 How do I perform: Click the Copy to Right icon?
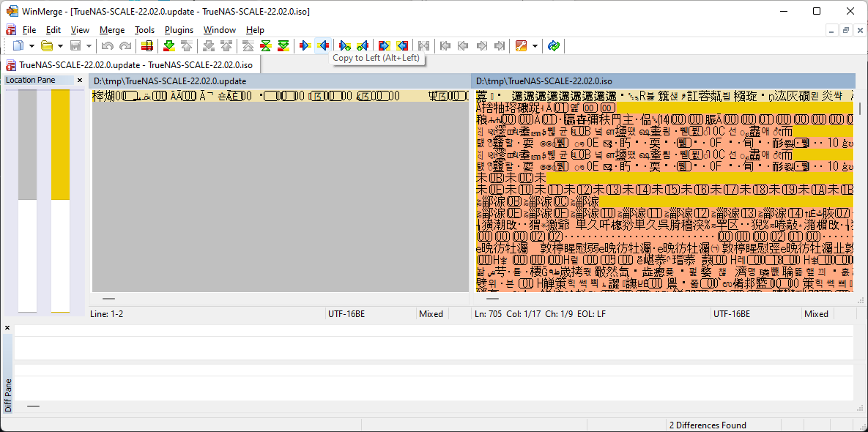[305, 46]
